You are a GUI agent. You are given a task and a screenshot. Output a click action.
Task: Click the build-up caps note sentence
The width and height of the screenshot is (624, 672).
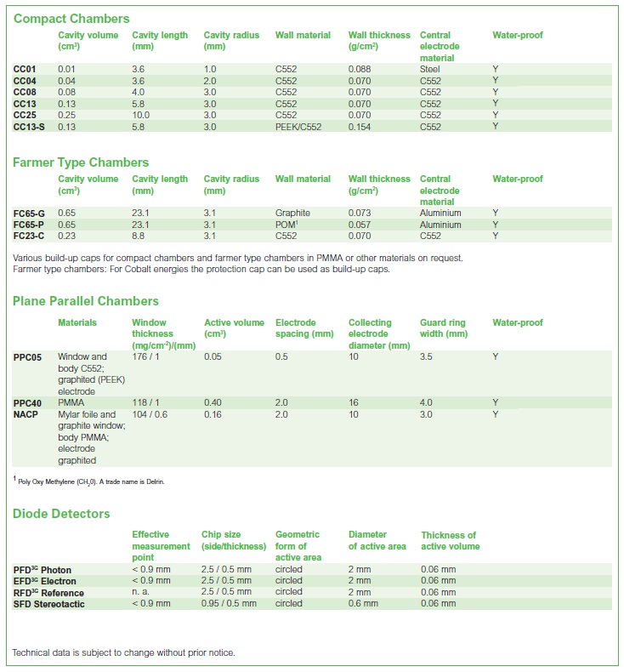pyautogui.click(x=238, y=258)
